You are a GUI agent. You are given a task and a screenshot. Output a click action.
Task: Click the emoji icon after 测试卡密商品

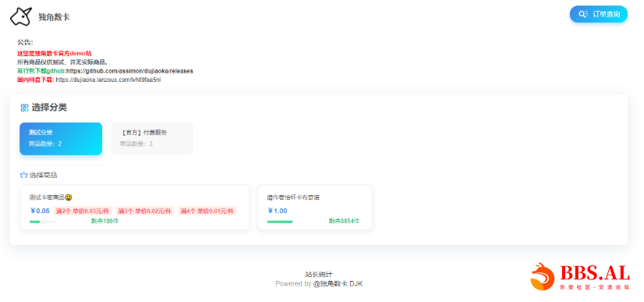coord(69,197)
